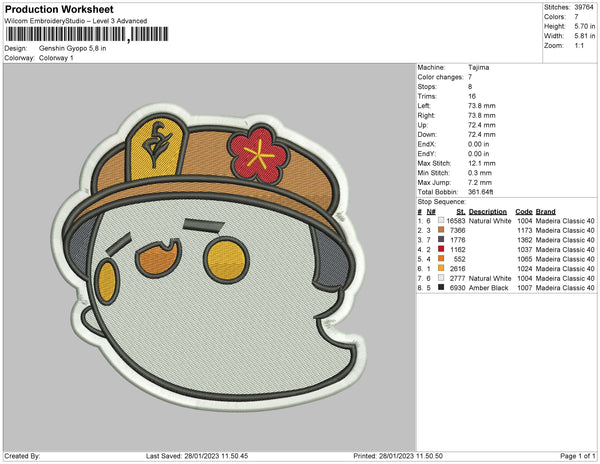Click the Up value '72.4 mm'

coord(482,125)
